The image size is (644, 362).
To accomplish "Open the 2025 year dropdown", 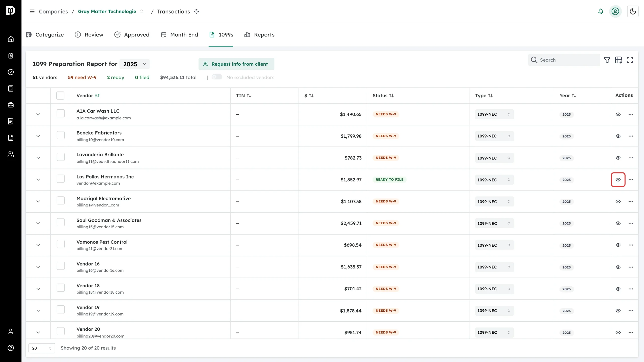I will click(x=135, y=64).
